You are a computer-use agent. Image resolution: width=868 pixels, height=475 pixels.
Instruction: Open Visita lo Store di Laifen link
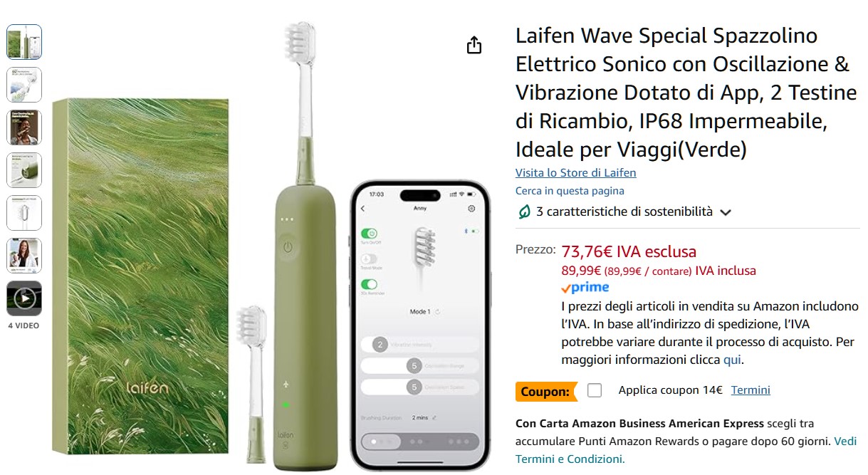pyautogui.click(x=576, y=173)
